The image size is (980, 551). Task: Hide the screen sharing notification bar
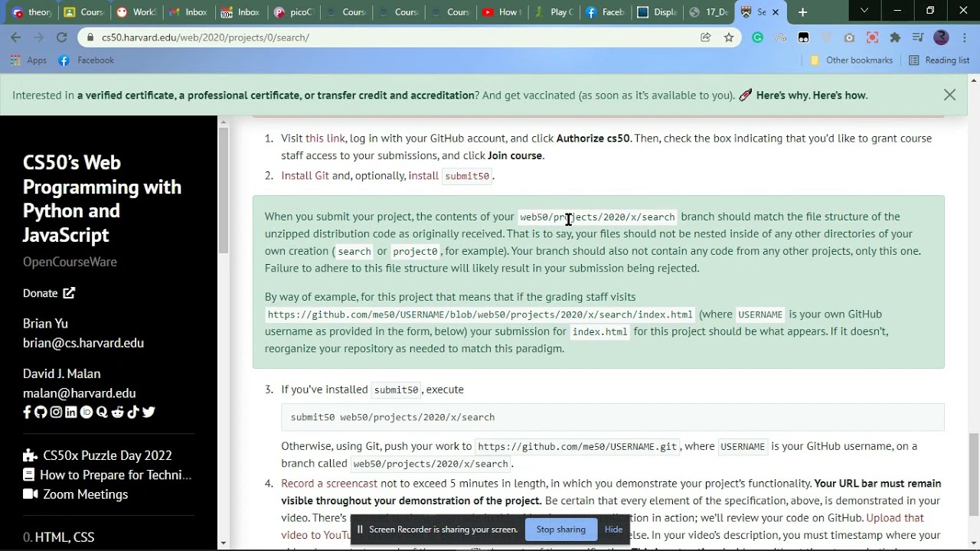coord(613,530)
